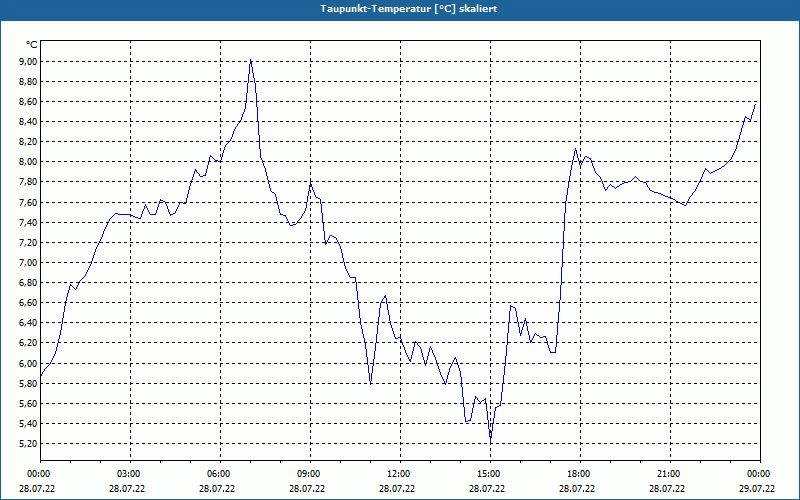This screenshot has height=500, width=800.
Task: Click the 28.07.22 date under 12:00
Action: coord(397,489)
